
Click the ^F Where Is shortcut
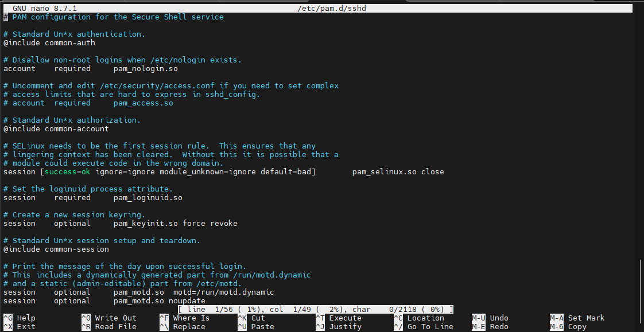pos(184,318)
